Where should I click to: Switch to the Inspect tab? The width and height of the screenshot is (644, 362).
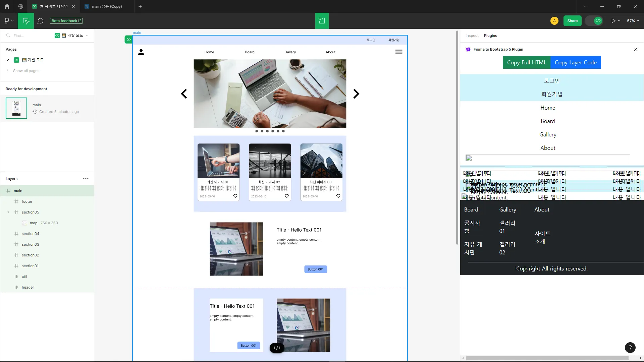pyautogui.click(x=472, y=36)
